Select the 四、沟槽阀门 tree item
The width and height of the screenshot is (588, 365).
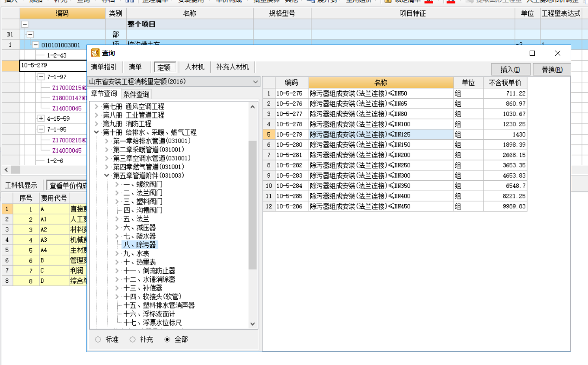point(143,210)
